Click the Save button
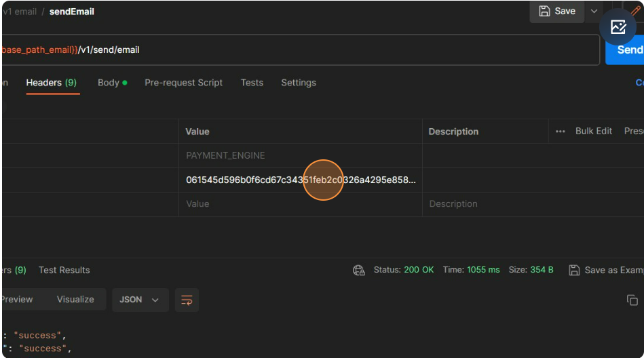Viewport: 644px width, 358px height. pos(557,12)
